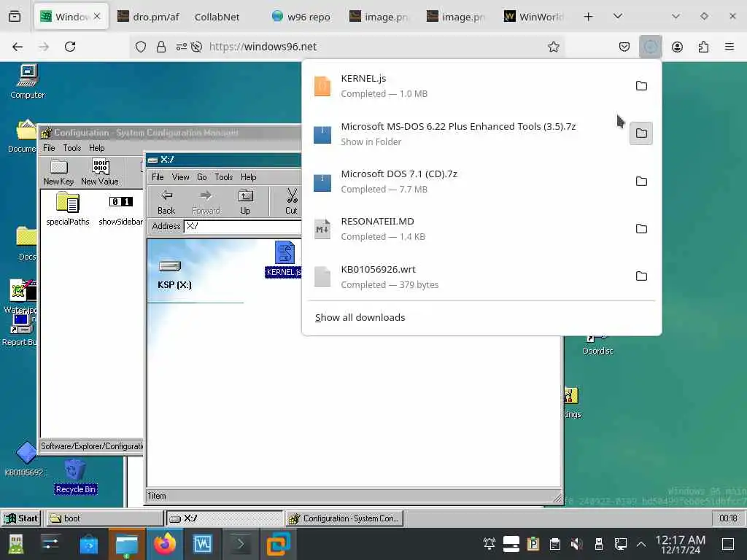Expand the list all tabs chevron

[617, 16]
